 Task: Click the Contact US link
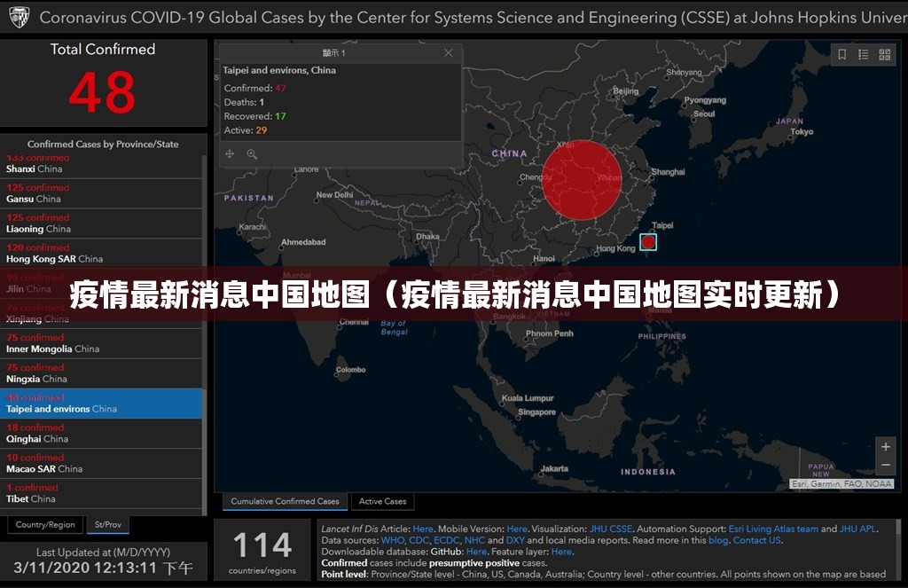(756, 540)
